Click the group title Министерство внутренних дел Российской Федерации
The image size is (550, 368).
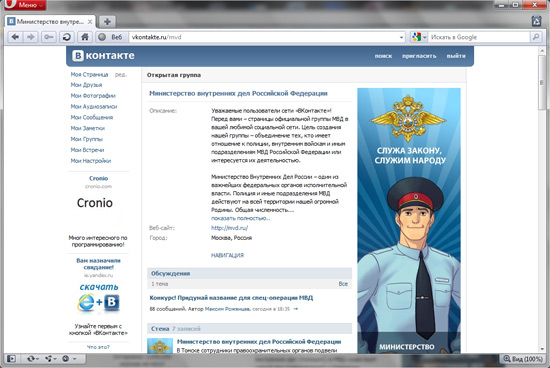pos(238,93)
